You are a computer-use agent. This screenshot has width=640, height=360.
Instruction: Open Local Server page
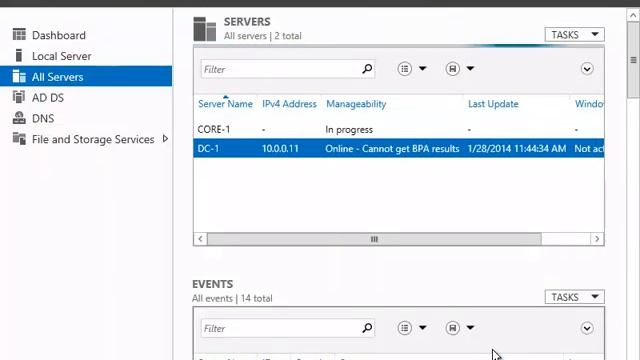pyautogui.click(x=62, y=56)
